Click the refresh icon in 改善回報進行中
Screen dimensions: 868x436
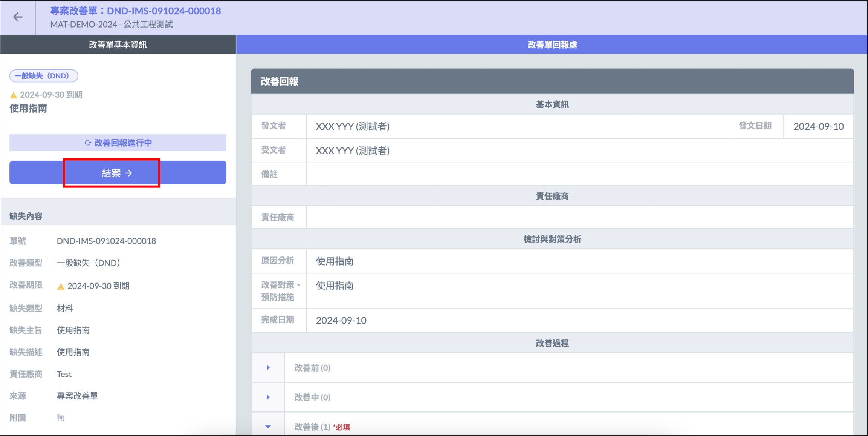87,143
